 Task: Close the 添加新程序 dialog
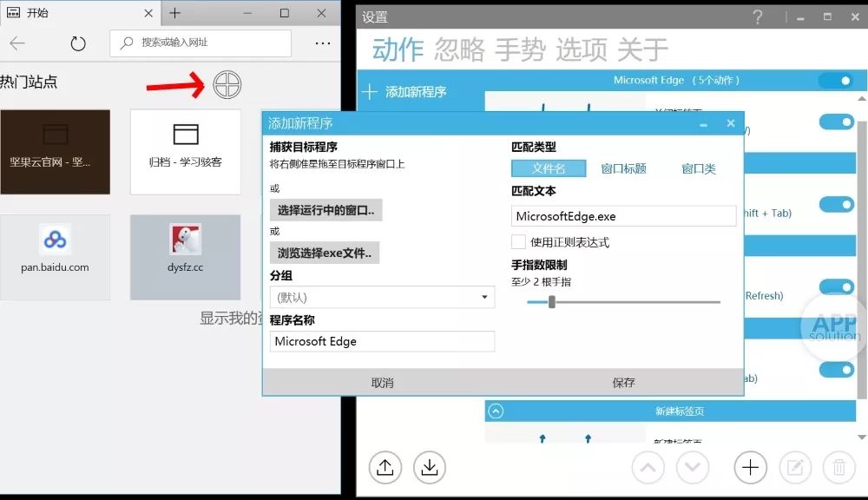pos(731,123)
